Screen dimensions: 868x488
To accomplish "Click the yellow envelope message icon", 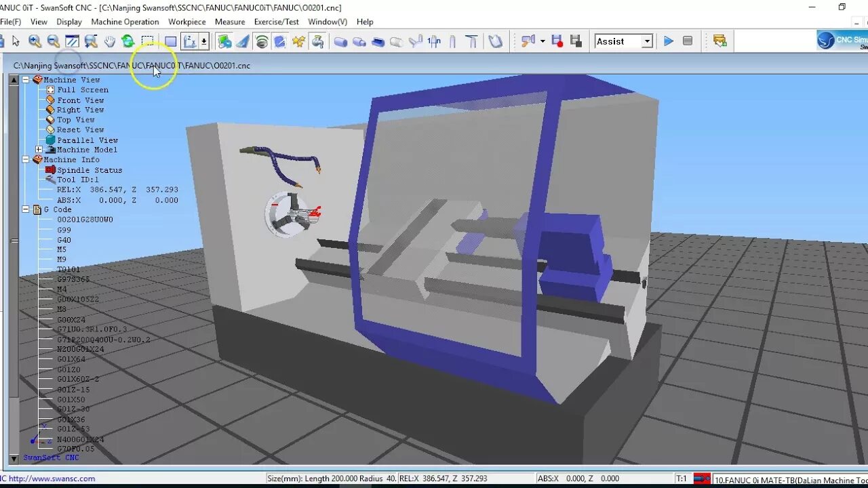I will (720, 41).
